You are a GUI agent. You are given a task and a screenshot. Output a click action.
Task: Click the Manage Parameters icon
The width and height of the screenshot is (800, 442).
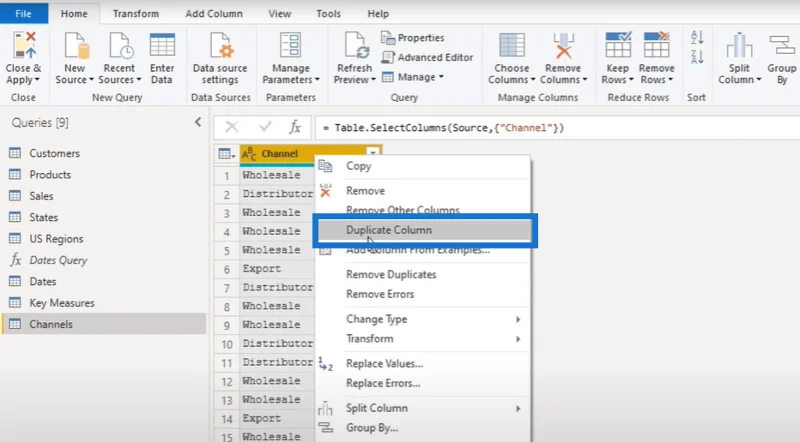(291, 45)
